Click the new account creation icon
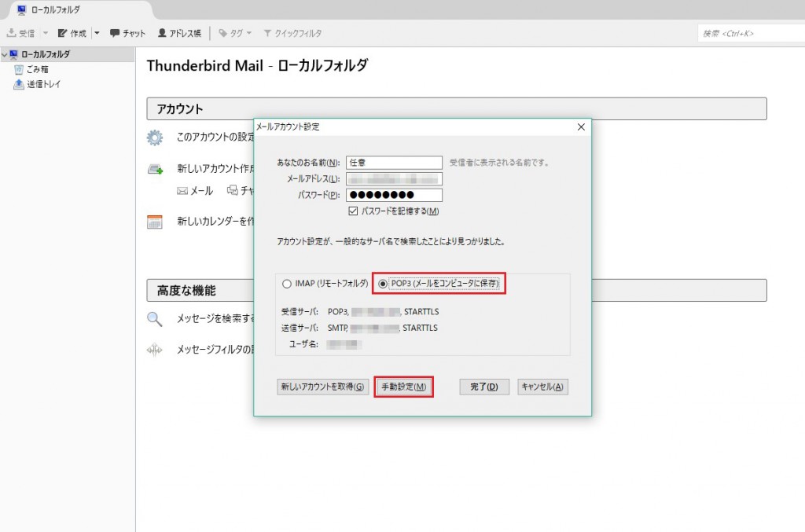This screenshot has height=532, width=805. (155, 169)
